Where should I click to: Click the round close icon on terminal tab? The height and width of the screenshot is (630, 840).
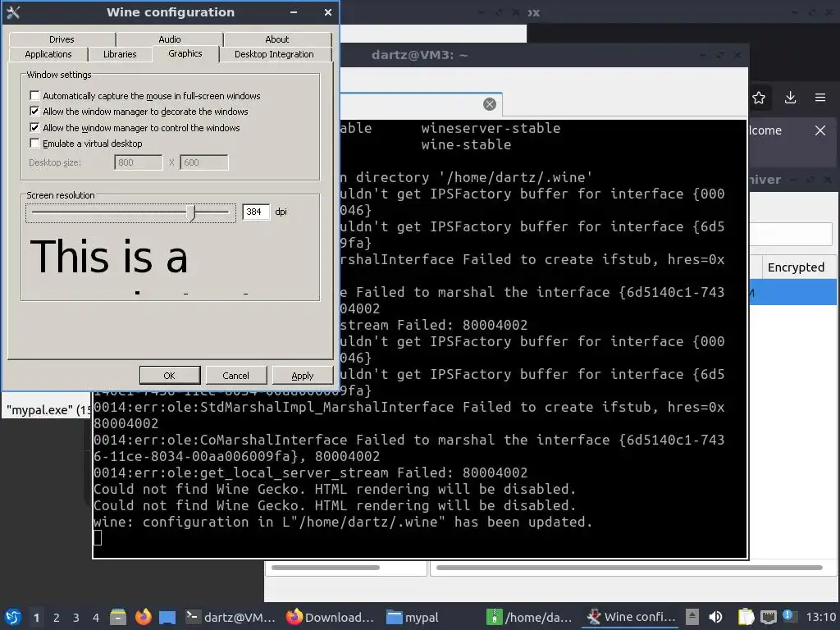490,104
